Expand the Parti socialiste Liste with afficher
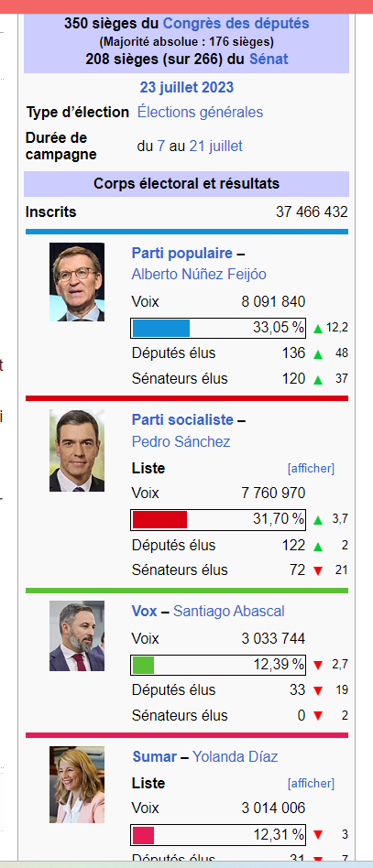This screenshot has height=868, width=373. 311,468
